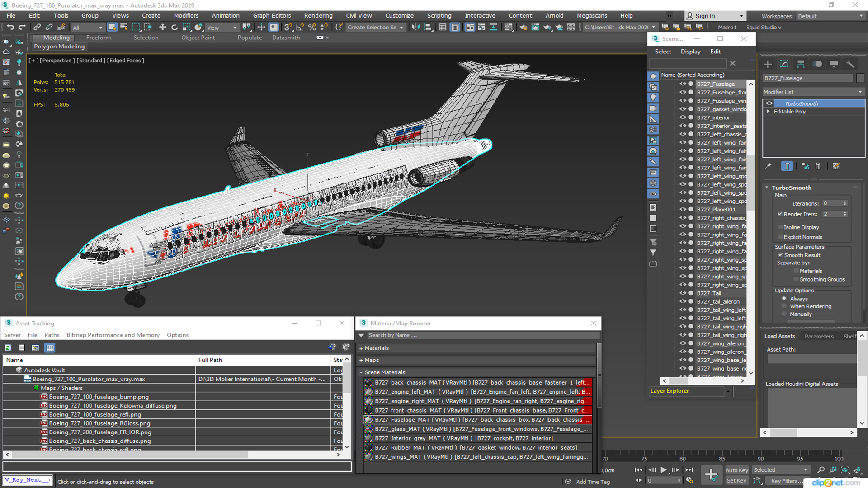Open the Key Filters button
Screen dimensions: 868x488
click(x=787, y=481)
